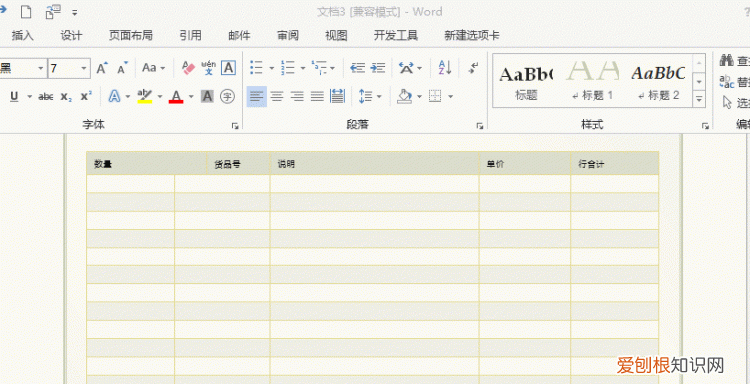Apply the 标题 1 style
Viewport: 750px width, 384px height.
point(592,81)
